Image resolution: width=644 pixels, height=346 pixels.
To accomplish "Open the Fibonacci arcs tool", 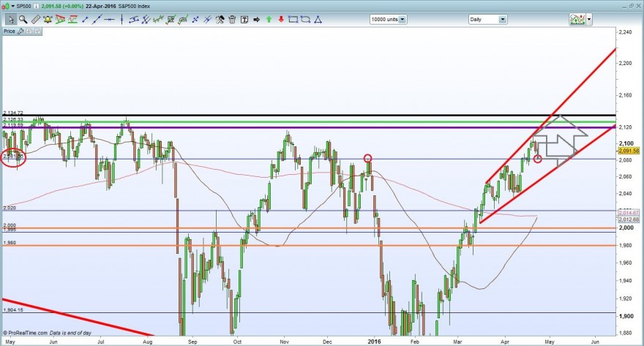I will [183, 19].
